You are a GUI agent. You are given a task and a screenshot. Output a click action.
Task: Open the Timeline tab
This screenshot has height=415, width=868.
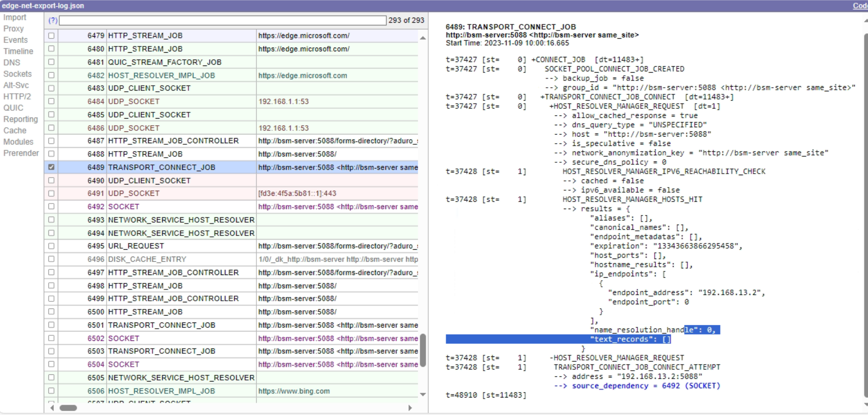click(x=18, y=51)
